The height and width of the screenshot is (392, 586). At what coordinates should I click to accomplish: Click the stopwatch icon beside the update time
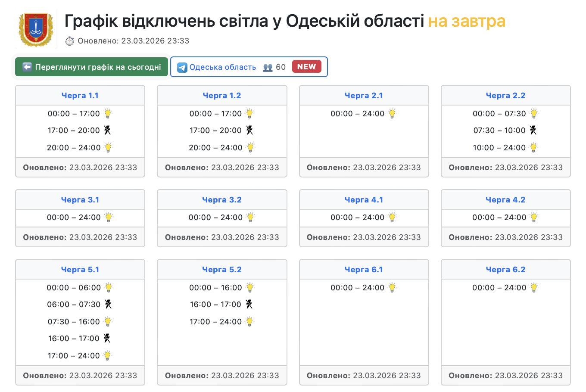click(69, 41)
